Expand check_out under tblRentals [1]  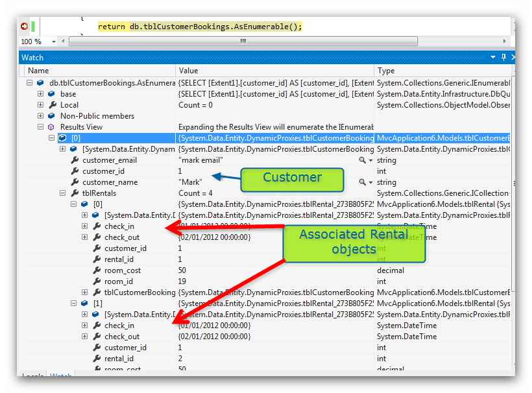(x=84, y=337)
